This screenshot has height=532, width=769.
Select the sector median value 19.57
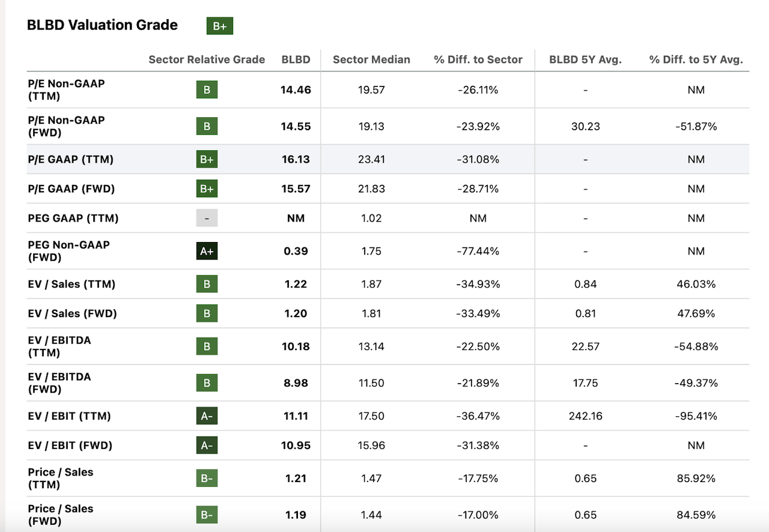click(371, 90)
